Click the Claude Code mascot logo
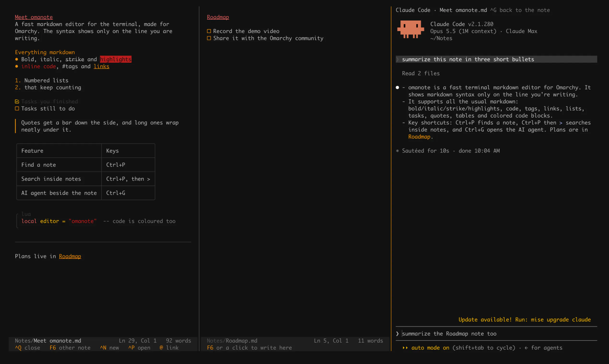609x364 pixels. 410,29
